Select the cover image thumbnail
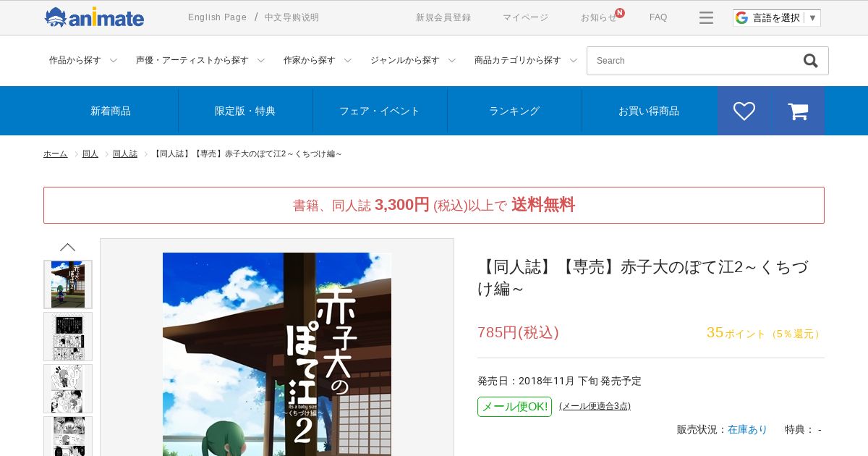868x456 pixels. coord(68,284)
